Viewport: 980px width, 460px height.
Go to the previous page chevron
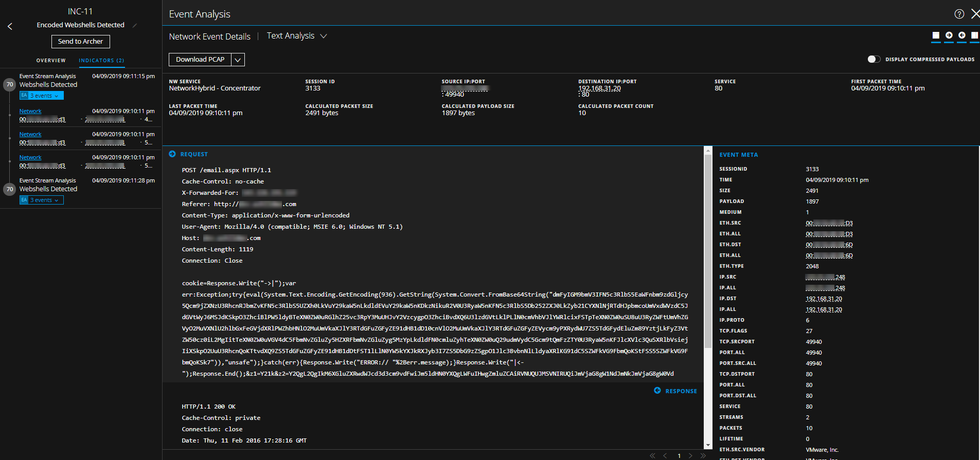(x=665, y=456)
